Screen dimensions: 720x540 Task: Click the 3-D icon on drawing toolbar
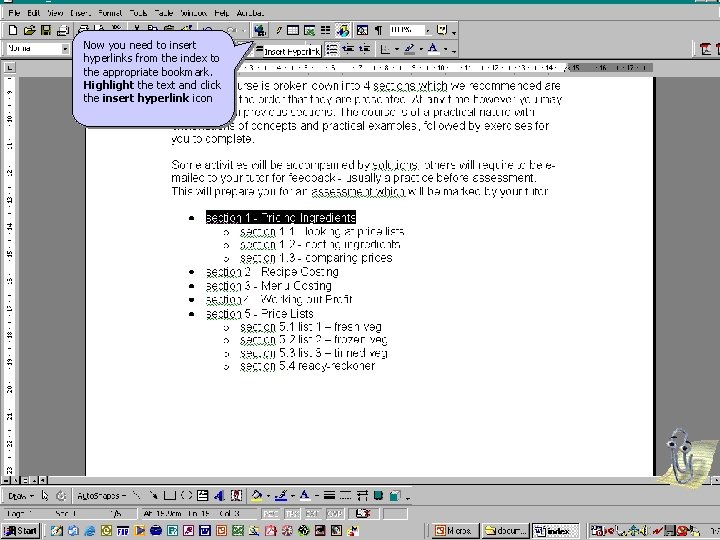click(395, 495)
